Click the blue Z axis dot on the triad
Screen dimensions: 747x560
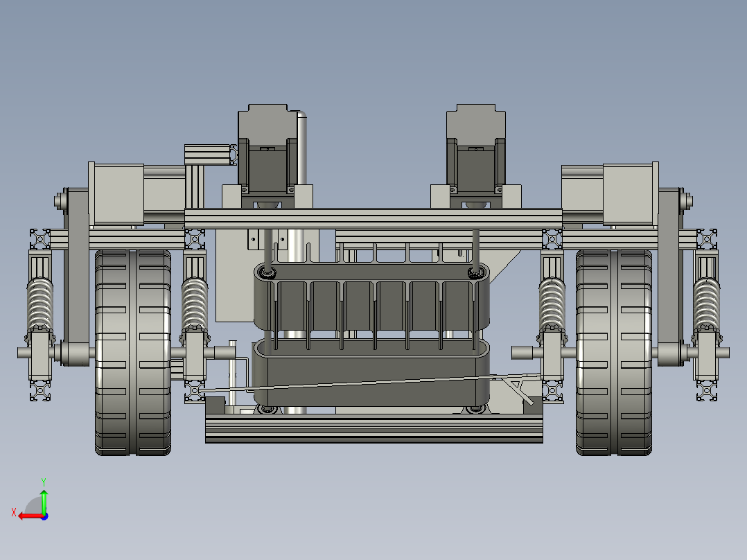tap(45, 516)
